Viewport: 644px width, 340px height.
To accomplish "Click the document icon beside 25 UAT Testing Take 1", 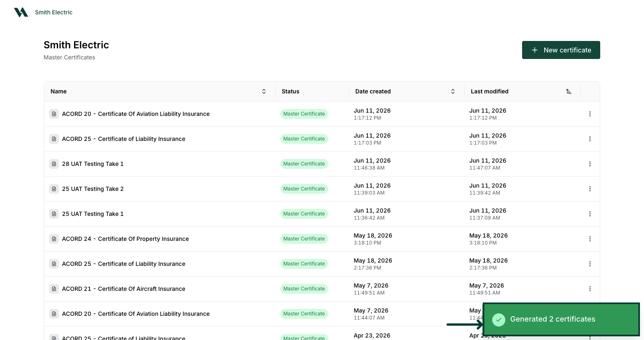I will pos(54,214).
